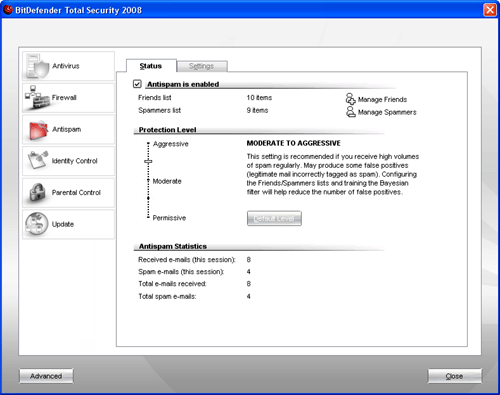500x395 pixels.
Task: Click the '9 items' spammers count
Action: click(257, 110)
